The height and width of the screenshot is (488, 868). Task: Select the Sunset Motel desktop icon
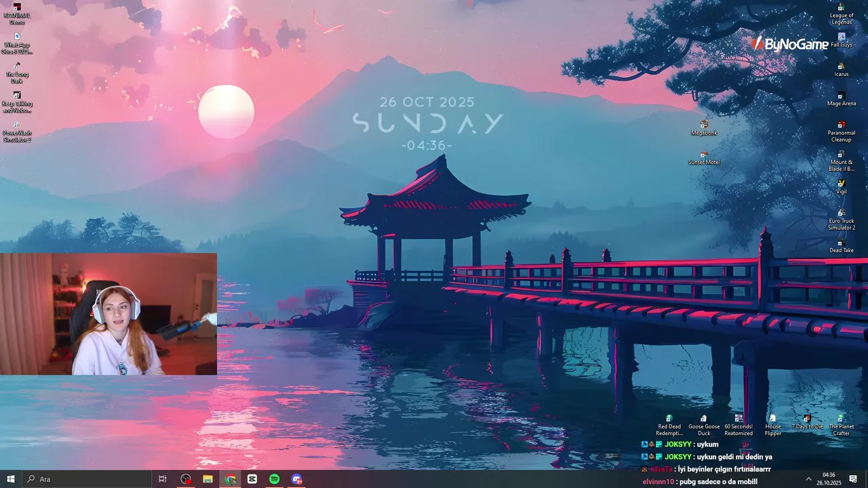[704, 158]
